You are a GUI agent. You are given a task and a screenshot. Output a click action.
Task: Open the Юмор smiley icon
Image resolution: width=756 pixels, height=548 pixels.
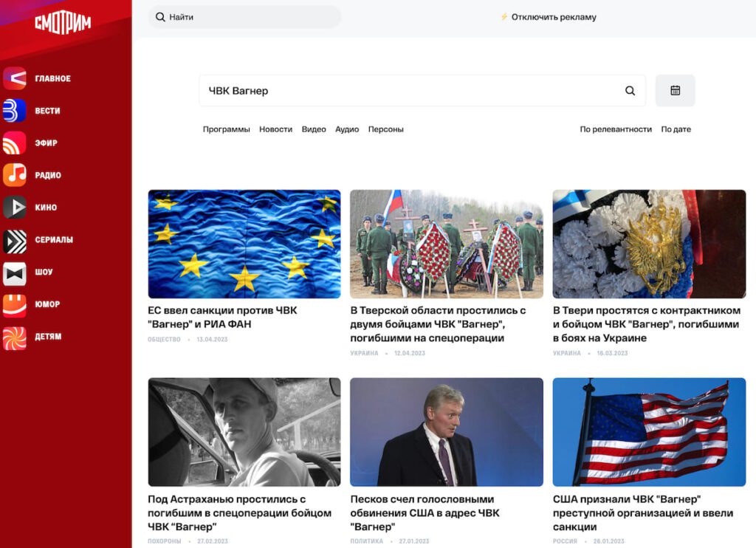click(x=15, y=304)
